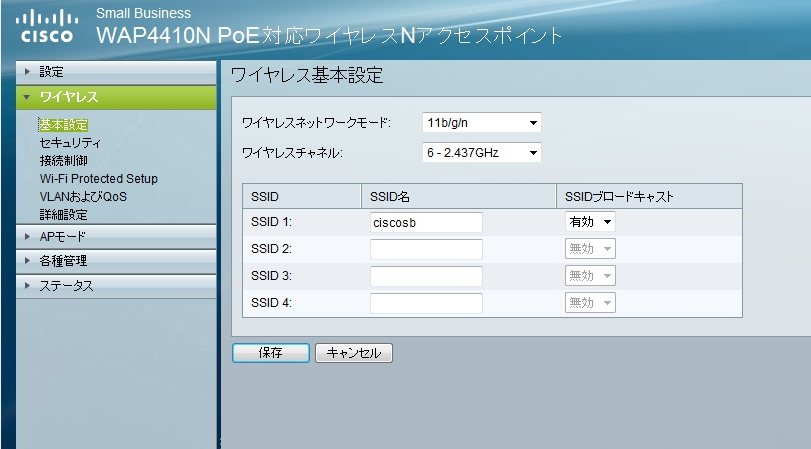Click the ワイヤレス基本設定 page title
The width and height of the screenshot is (811, 449).
click(307, 76)
